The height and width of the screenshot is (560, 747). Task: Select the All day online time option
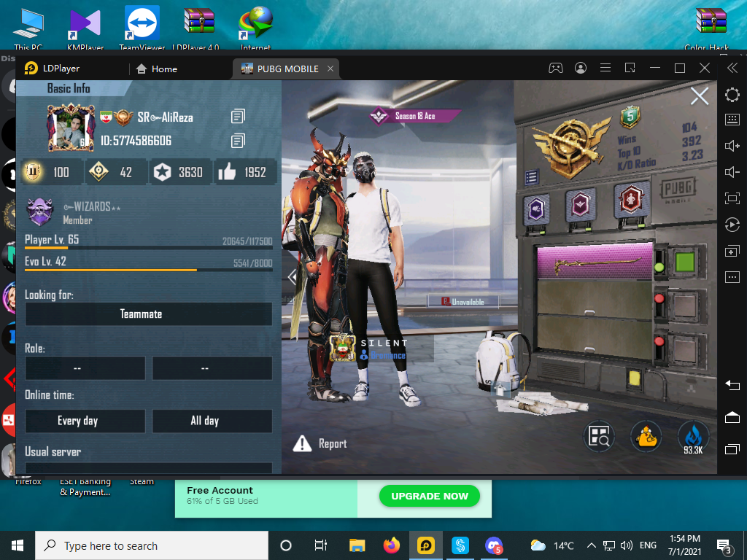click(212, 421)
